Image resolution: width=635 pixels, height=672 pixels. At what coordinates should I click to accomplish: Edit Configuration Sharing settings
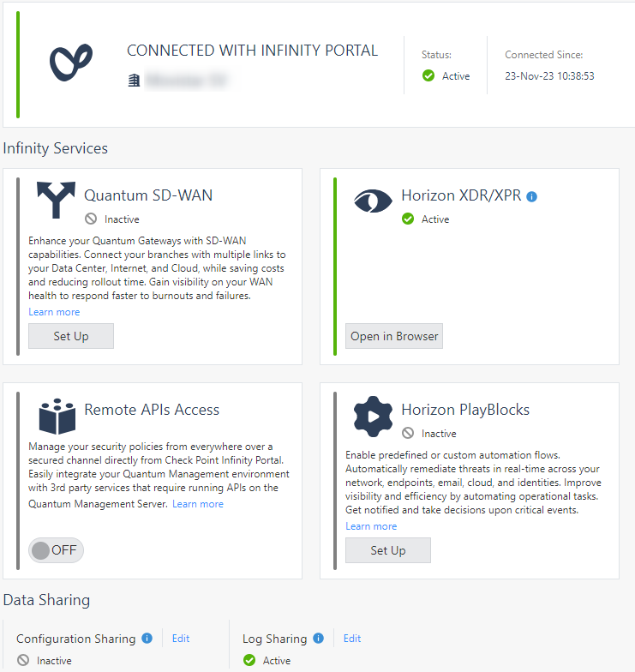(181, 639)
